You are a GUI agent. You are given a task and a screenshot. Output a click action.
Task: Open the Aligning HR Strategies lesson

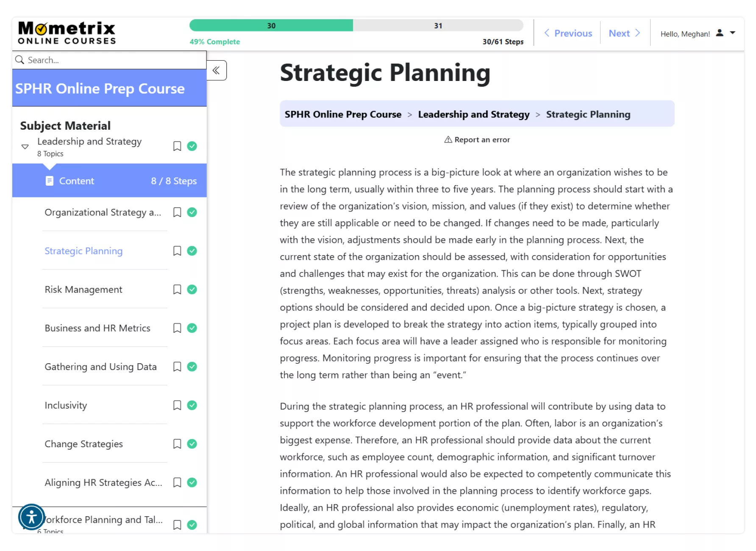coord(103,482)
